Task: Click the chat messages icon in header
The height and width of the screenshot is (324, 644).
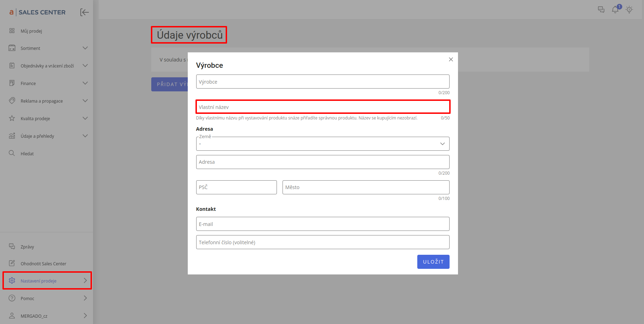Action: pyautogui.click(x=601, y=10)
